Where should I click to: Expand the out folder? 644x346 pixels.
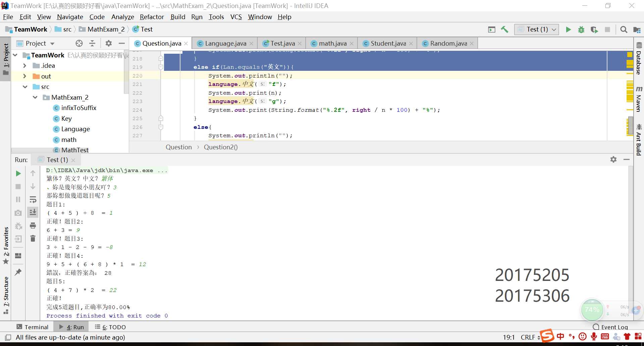pos(25,77)
